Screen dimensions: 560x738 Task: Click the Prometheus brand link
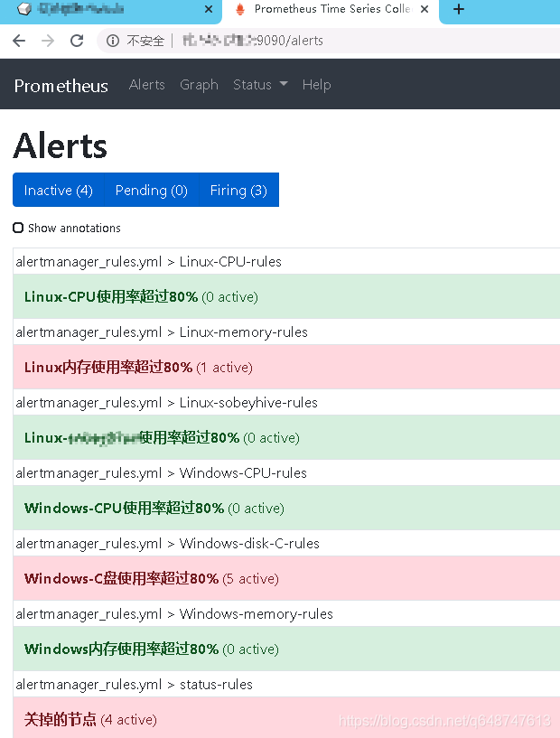click(61, 86)
